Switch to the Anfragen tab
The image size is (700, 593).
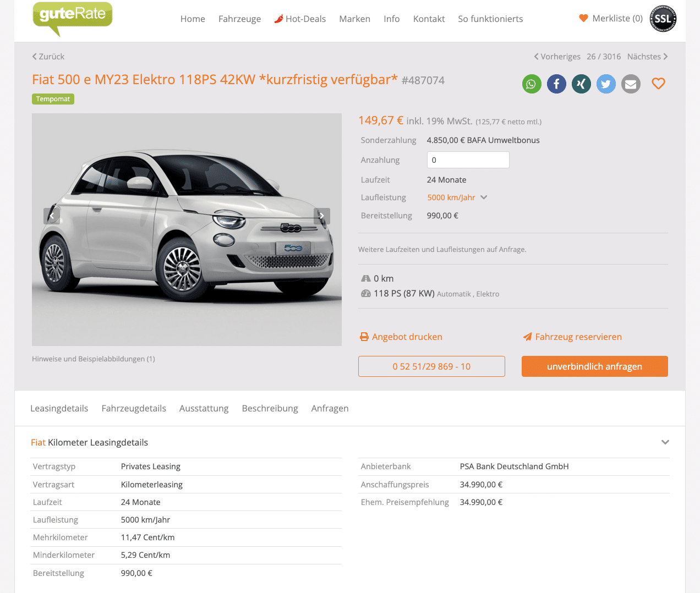330,408
